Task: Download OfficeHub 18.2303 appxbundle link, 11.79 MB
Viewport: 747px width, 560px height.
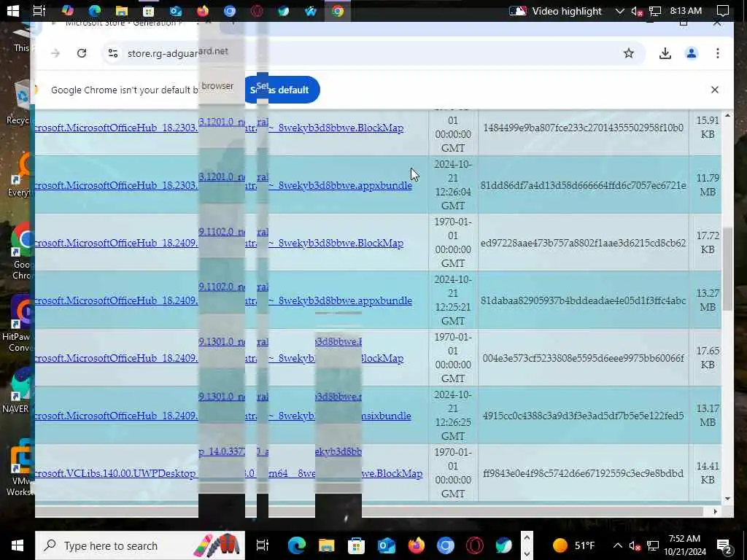Action: click(x=223, y=185)
